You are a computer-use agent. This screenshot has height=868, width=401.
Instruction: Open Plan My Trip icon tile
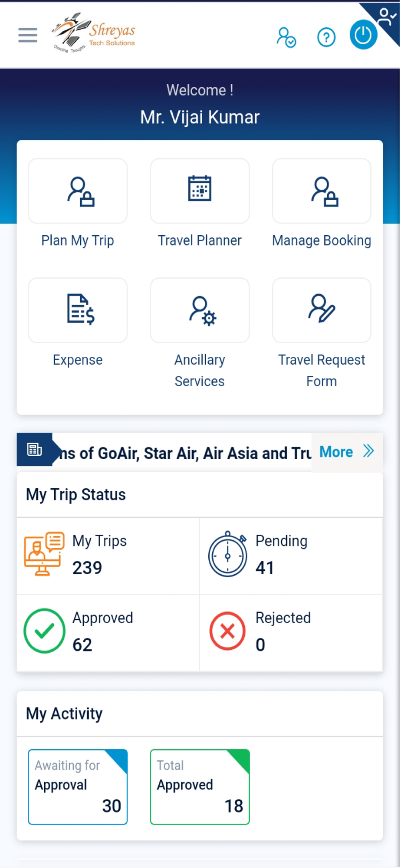78,191
